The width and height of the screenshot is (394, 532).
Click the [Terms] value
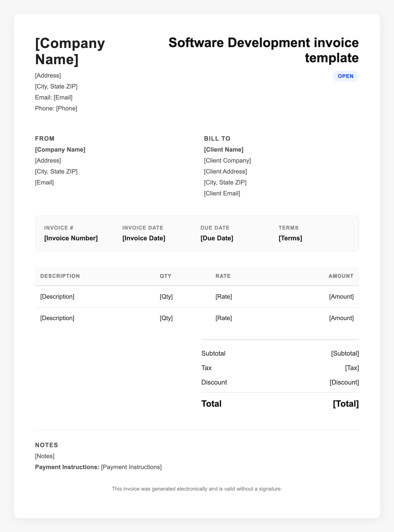coord(290,238)
